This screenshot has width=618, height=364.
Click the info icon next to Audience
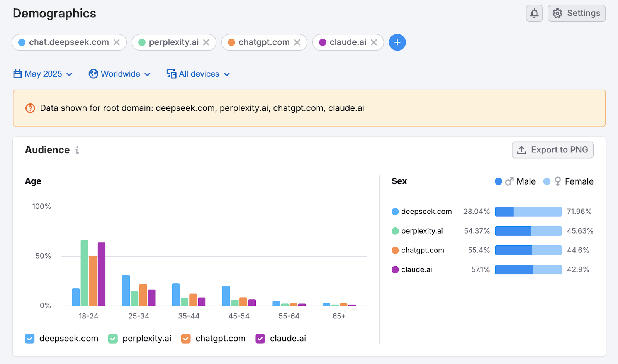77,151
